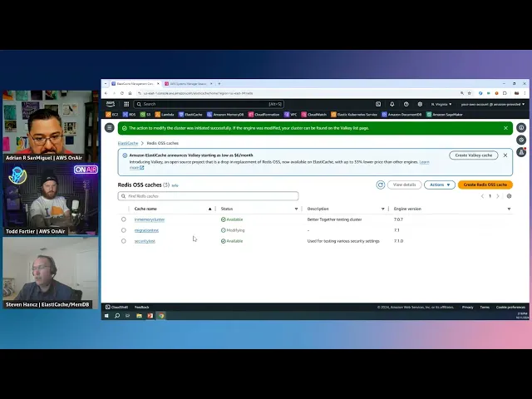Open the flask icon with red dot
532x399 pixels.
(521, 152)
